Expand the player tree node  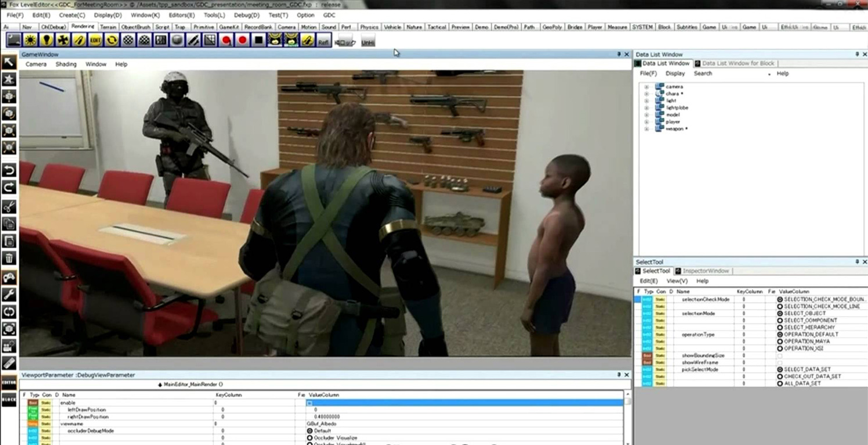646,122
